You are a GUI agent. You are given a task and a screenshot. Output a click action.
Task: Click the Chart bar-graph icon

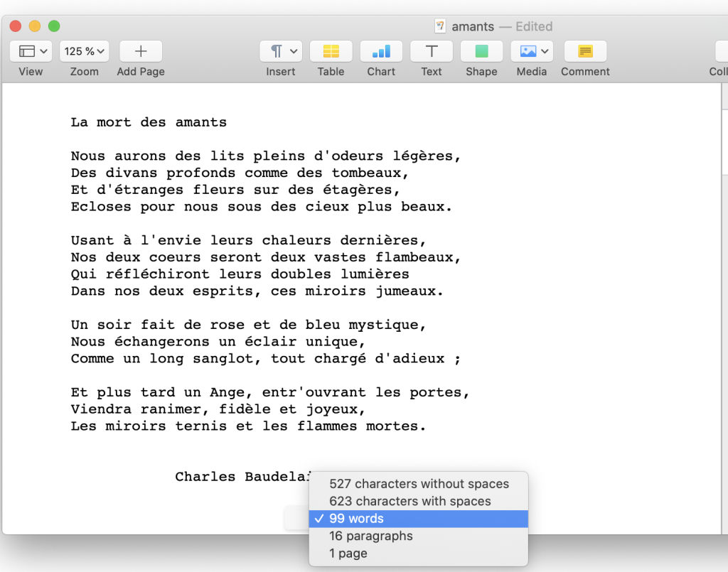point(381,51)
